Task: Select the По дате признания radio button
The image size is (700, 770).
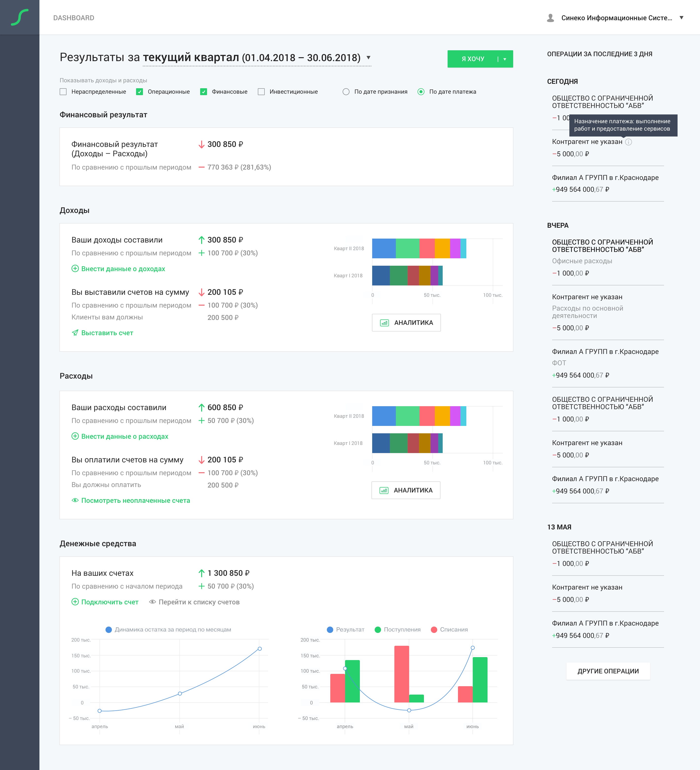Action: pos(346,92)
